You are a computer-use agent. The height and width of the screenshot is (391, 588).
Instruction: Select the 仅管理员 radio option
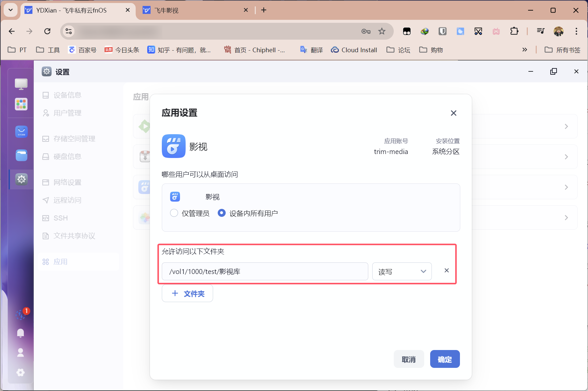pos(174,213)
